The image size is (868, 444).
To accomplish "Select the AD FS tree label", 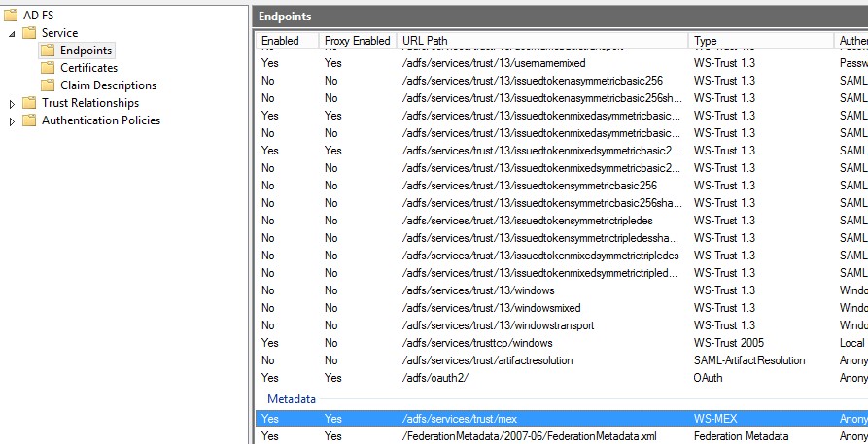I will (x=38, y=16).
